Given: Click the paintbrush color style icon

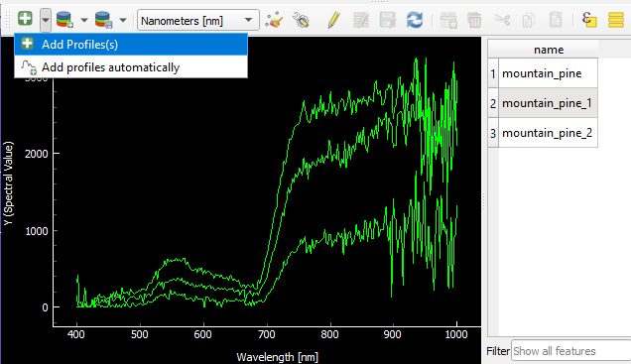Looking at the screenshot, I should coord(274,20).
